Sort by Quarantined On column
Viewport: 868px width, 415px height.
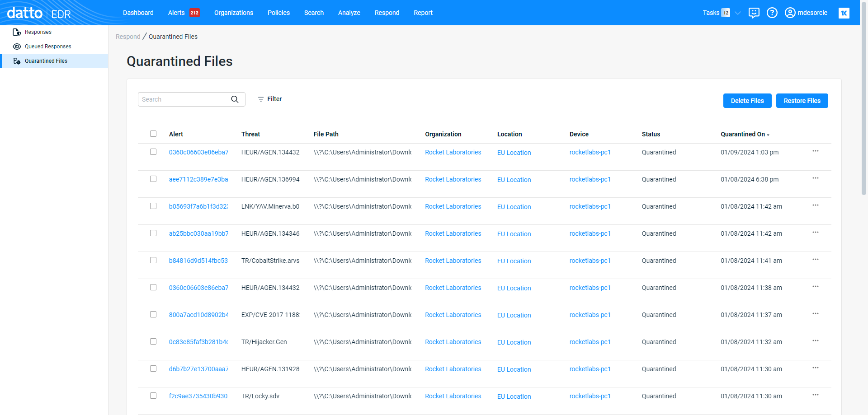pyautogui.click(x=745, y=134)
